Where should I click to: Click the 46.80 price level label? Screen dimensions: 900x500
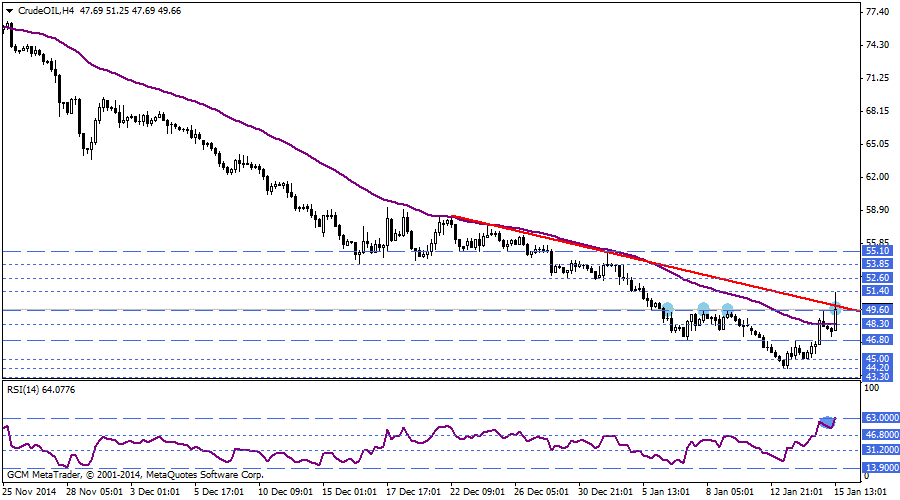(877, 340)
